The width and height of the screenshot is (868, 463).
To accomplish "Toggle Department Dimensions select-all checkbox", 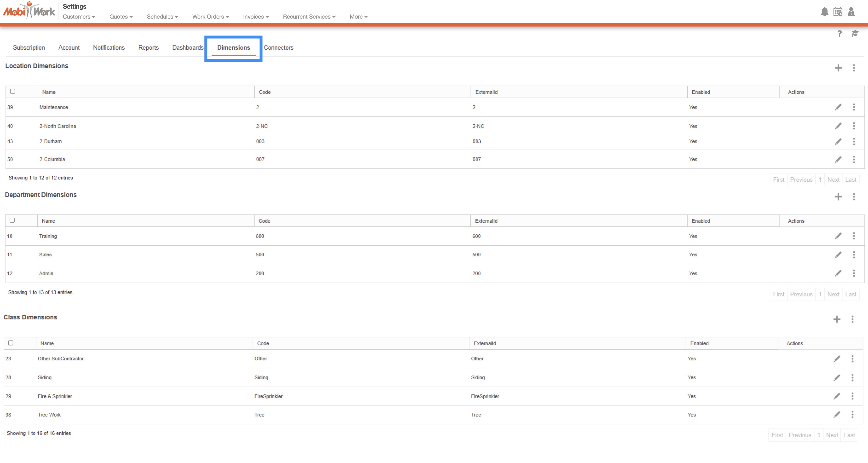I will coord(12,220).
